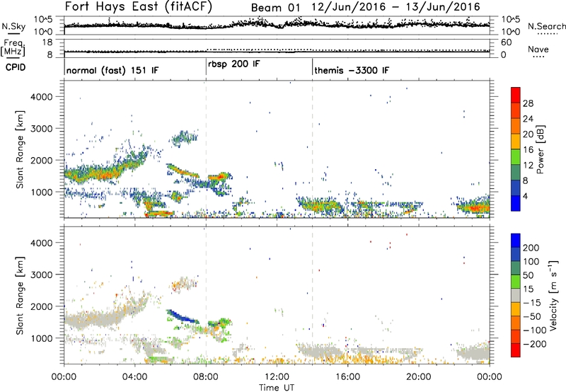Screen dimensions: 566x392
Task: Click the strong power echo near 02:00 at 1500 km
Action: click(x=105, y=173)
